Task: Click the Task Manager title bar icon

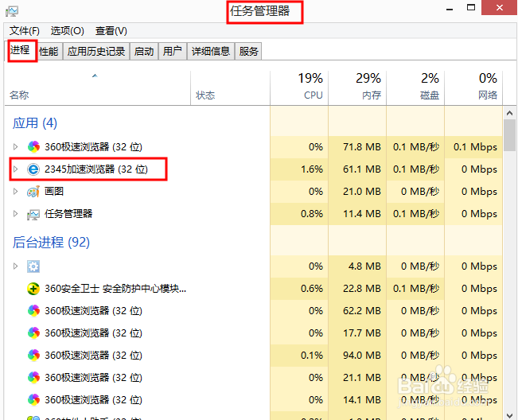Action: click(x=12, y=11)
